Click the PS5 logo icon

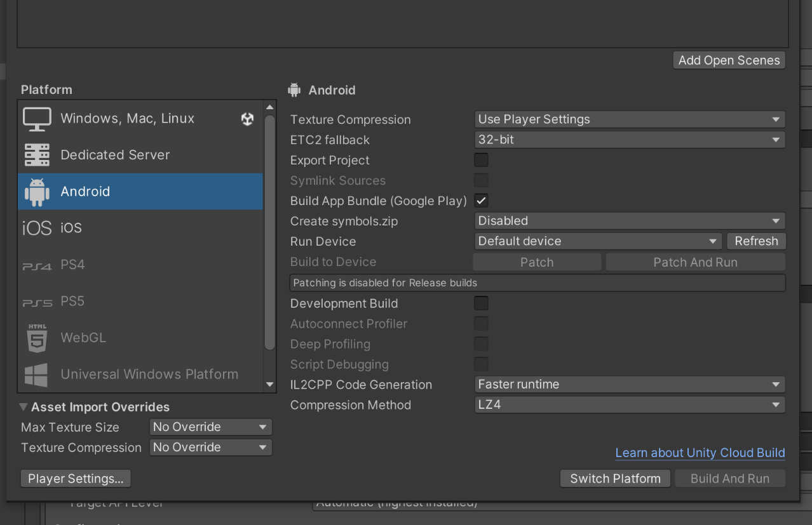click(x=37, y=302)
